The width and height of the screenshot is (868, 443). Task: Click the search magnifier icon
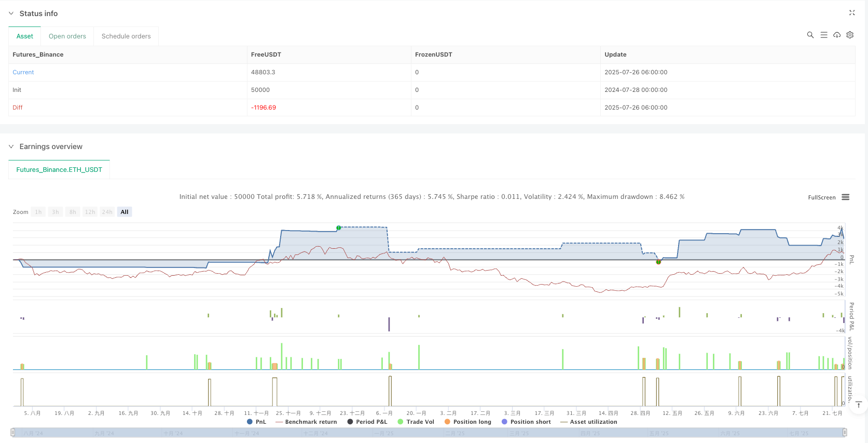click(810, 35)
